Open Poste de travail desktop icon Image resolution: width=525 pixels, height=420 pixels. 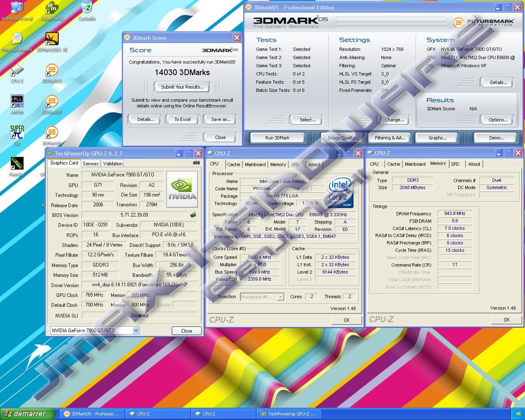pyautogui.click(x=17, y=11)
